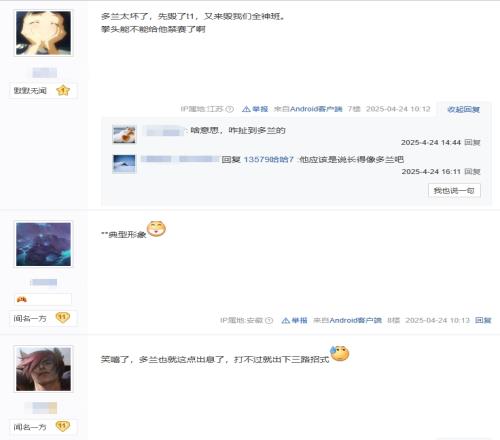
Task: Open the Android客户端 link on floor 7
Action: (316, 109)
